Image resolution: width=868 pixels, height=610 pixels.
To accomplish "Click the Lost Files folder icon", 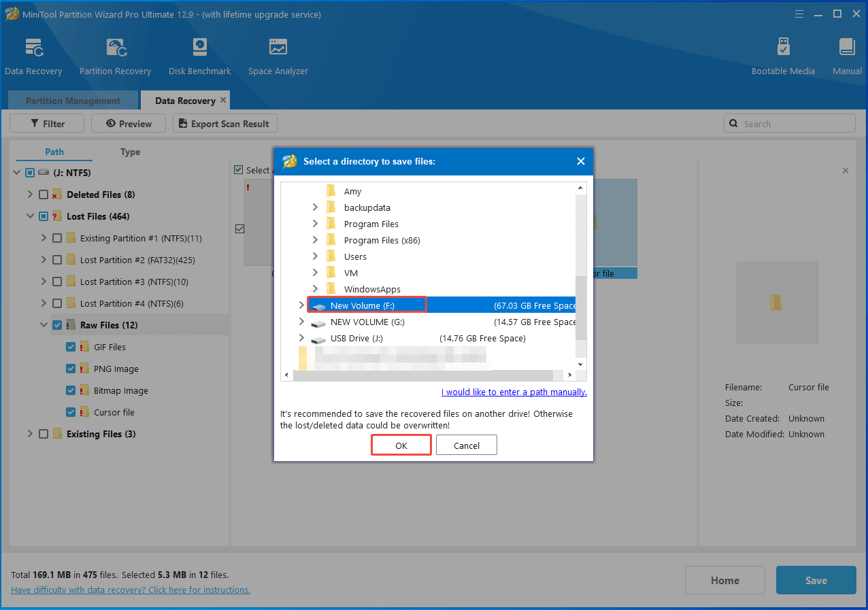I will pyautogui.click(x=57, y=216).
